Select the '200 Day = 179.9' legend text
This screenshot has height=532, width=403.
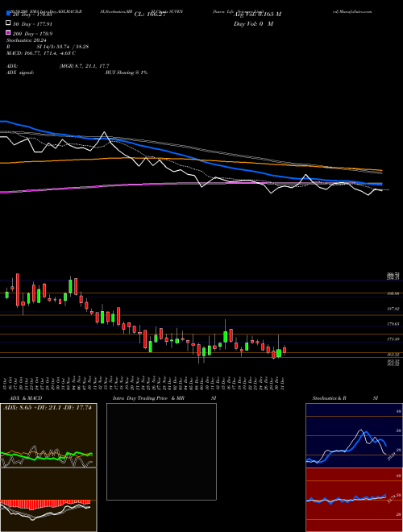coord(33,34)
